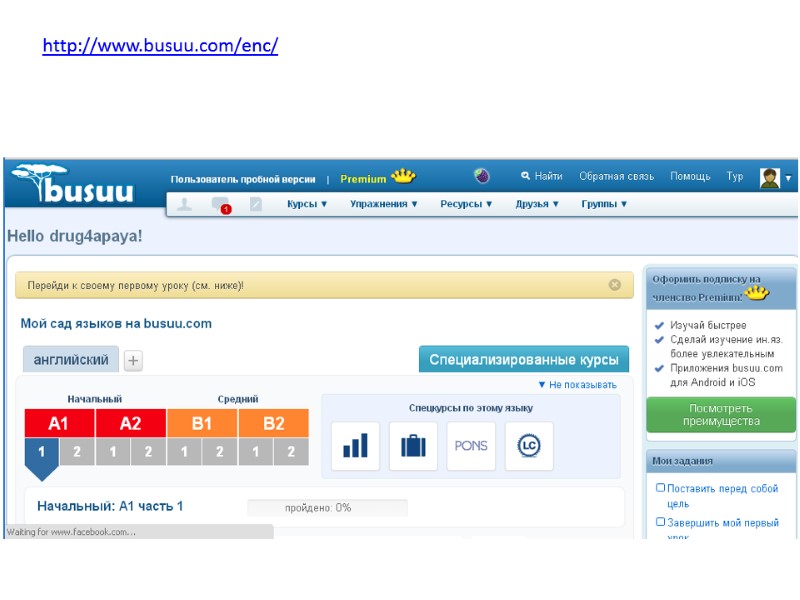Expand the Курсы dropdown menu
This screenshot has height=600, width=800.
(307, 204)
